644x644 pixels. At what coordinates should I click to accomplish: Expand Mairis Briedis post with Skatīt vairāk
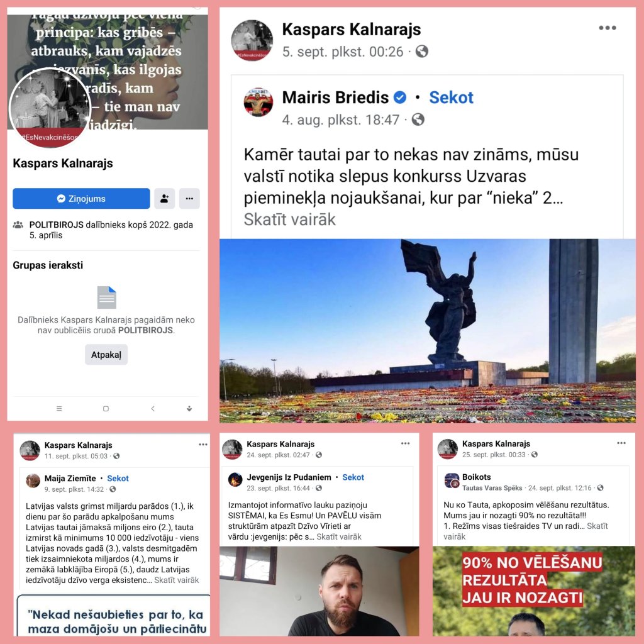(289, 219)
